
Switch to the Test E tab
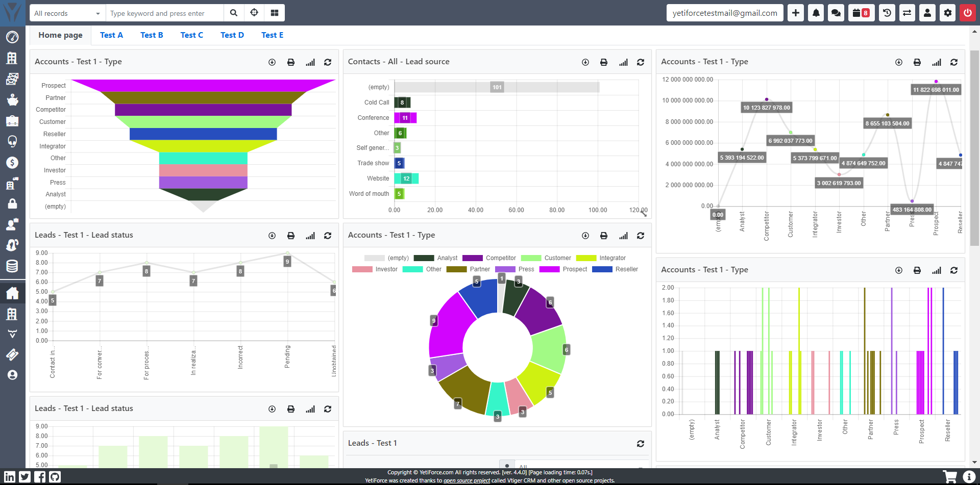pyautogui.click(x=272, y=35)
